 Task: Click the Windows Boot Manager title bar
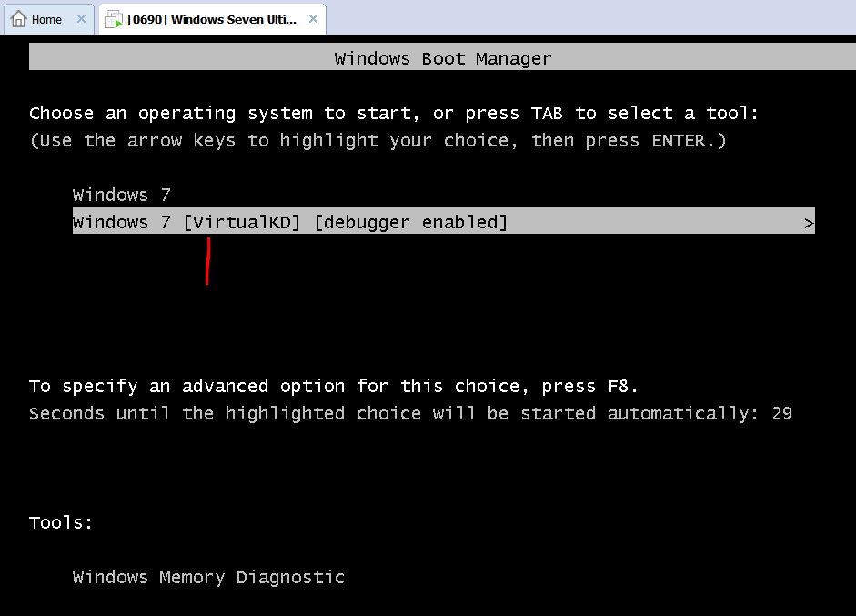pos(442,58)
